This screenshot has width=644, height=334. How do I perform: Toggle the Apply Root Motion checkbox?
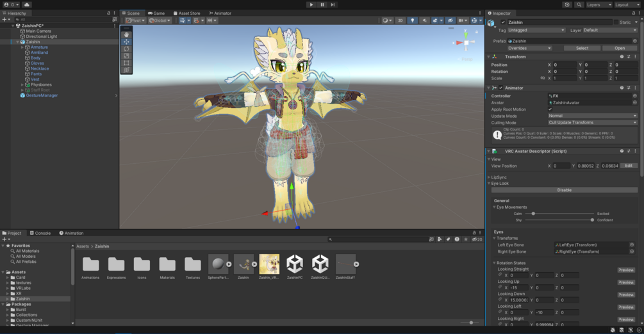(550, 109)
